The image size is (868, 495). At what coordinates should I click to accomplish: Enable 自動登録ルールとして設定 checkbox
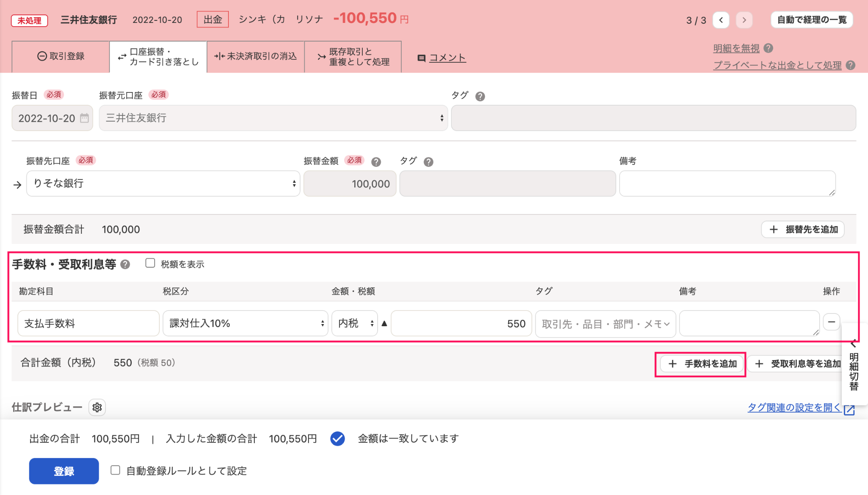coord(115,470)
